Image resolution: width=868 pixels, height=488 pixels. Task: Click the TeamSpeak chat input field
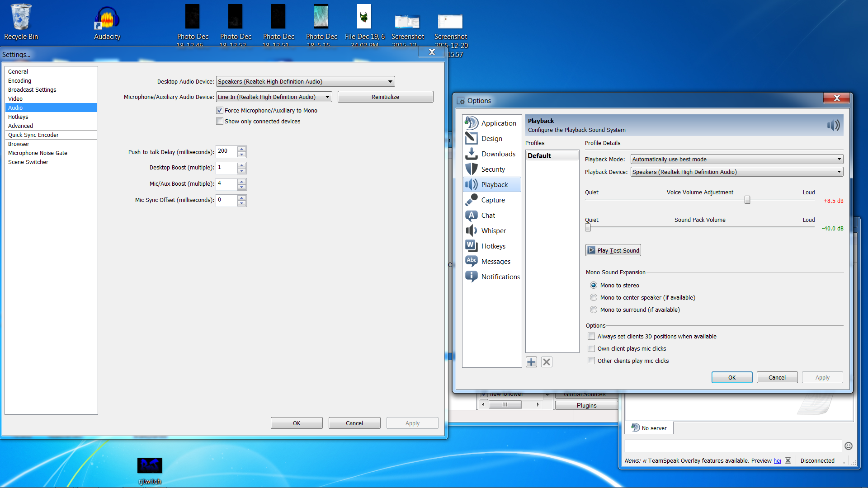(x=733, y=446)
